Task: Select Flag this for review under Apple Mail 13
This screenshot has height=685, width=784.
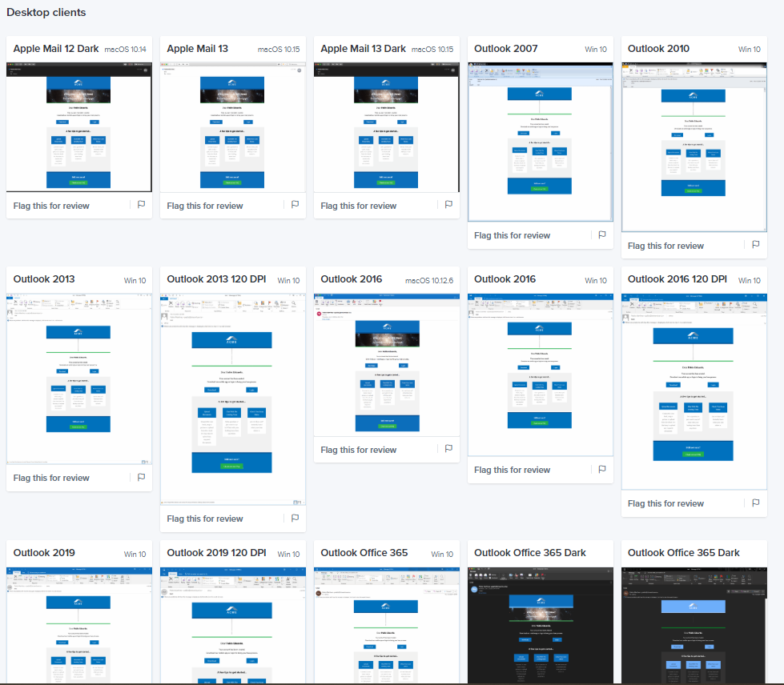Action: click(205, 206)
